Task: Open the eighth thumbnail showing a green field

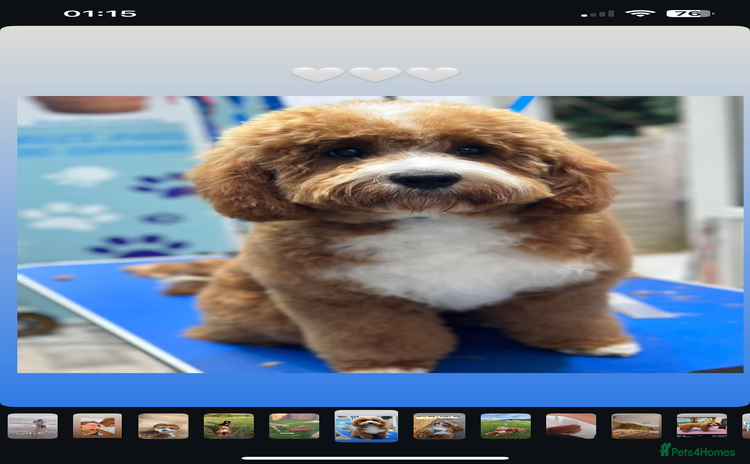Action: 505,426
